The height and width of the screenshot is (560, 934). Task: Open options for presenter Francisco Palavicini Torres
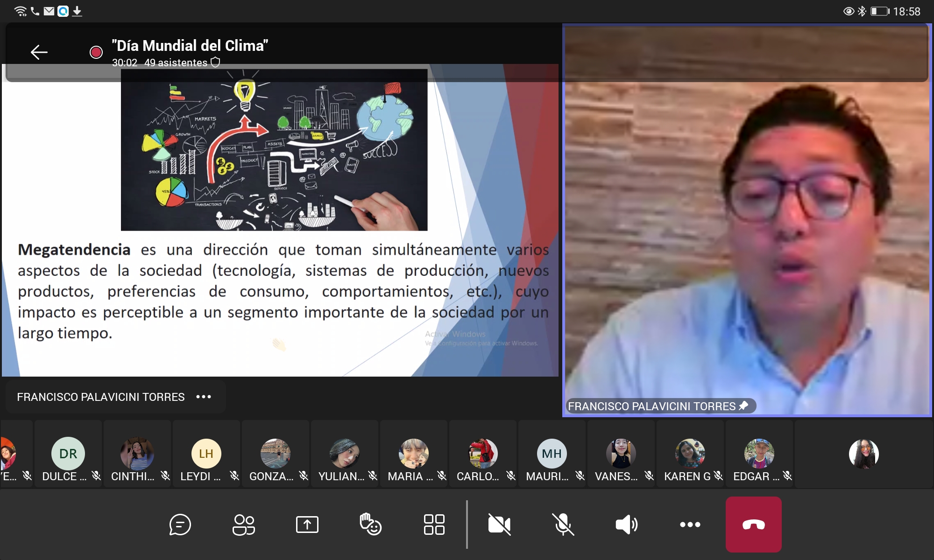(204, 397)
